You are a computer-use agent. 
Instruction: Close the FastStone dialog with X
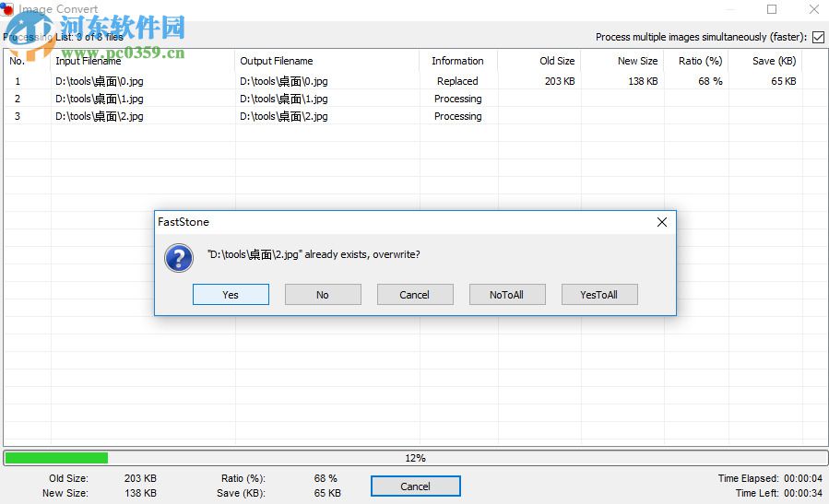(x=661, y=222)
